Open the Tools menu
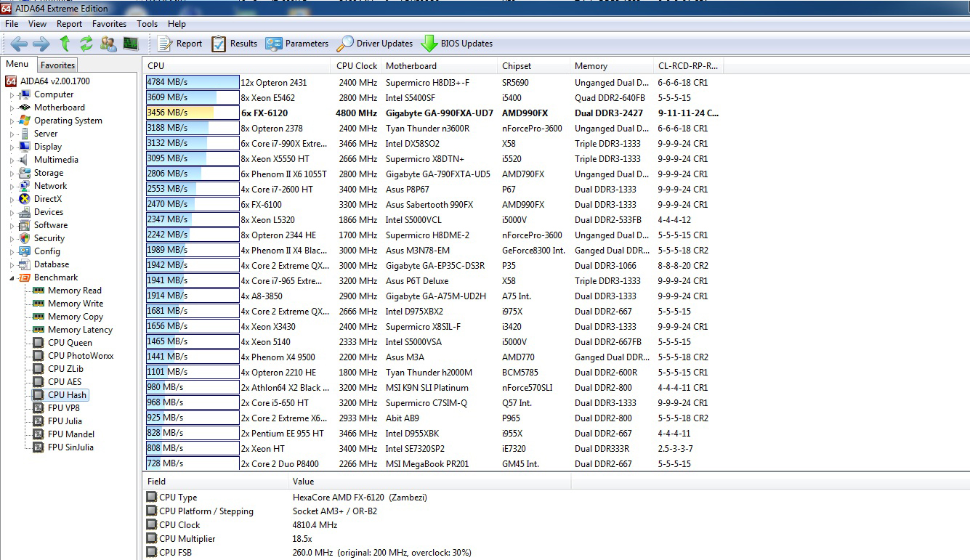This screenshot has height=560, width=970. [x=147, y=24]
